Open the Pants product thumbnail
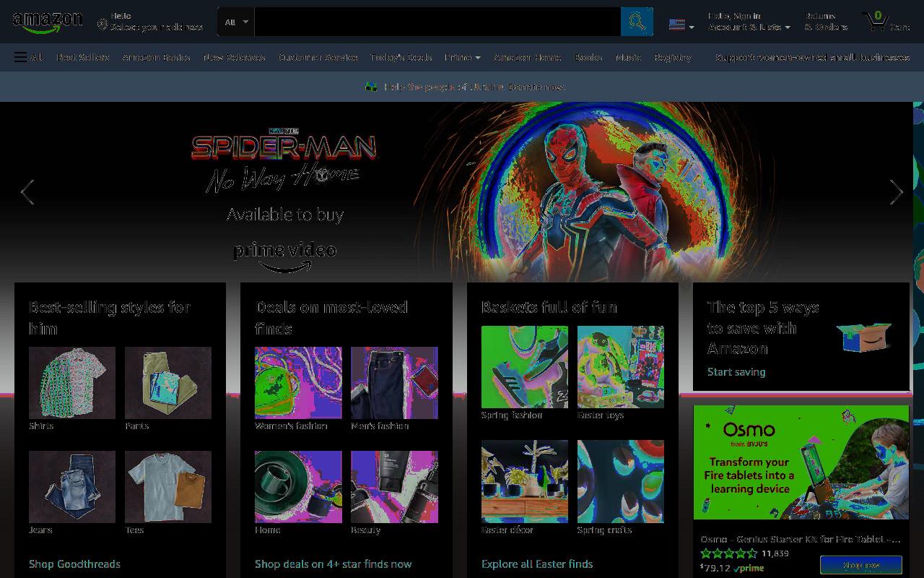Viewport: 924px width, 578px height. point(168,383)
